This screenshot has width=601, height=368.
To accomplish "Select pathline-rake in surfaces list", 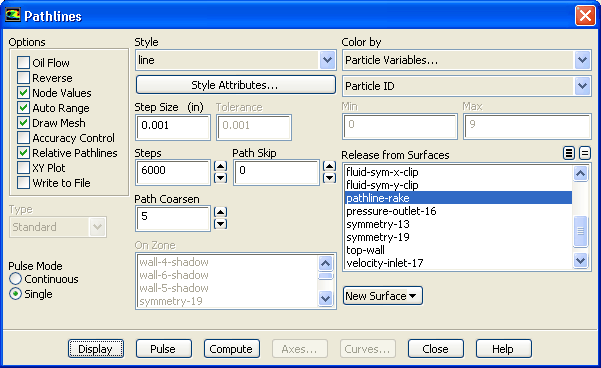I will tap(458, 198).
